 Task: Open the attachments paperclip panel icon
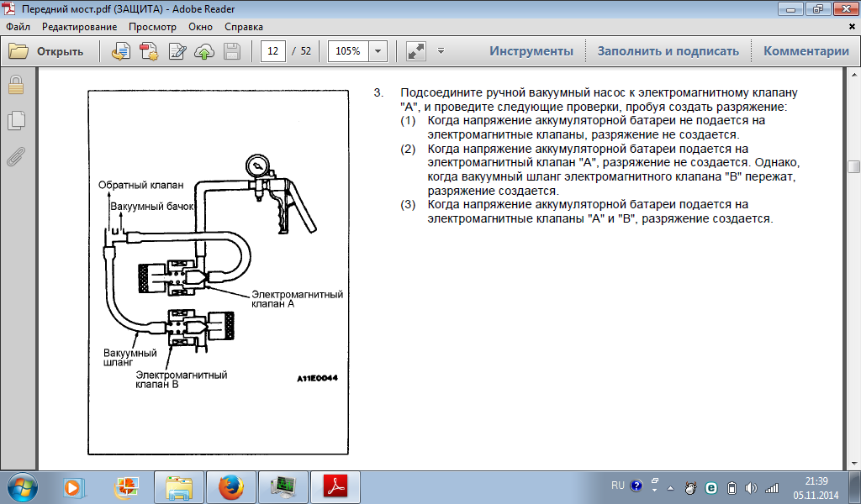click(x=16, y=156)
